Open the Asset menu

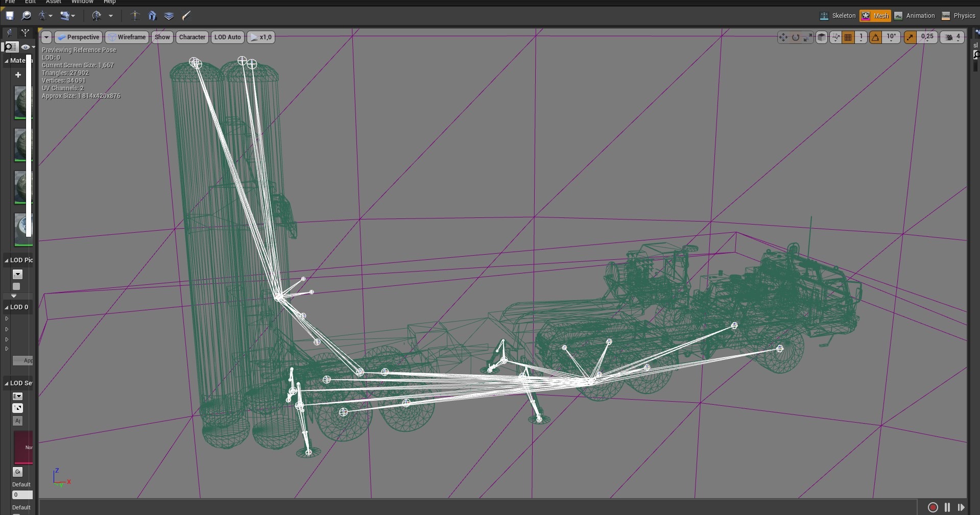[54, 2]
